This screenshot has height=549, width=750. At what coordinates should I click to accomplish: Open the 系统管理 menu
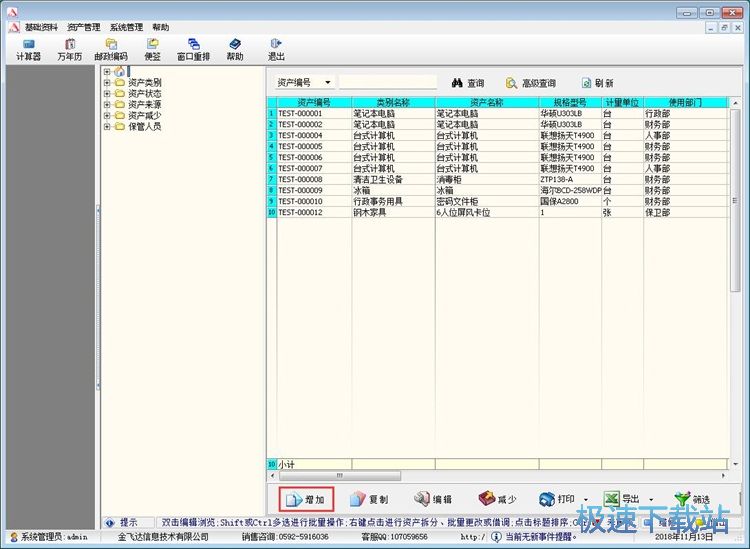pyautogui.click(x=126, y=27)
